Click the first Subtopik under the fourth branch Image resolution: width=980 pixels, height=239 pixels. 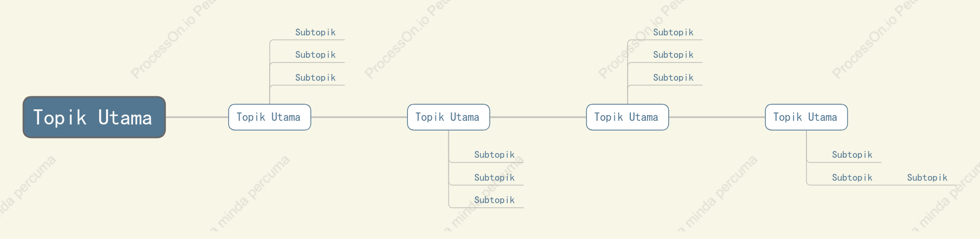pyautogui.click(x=852, y=155)
